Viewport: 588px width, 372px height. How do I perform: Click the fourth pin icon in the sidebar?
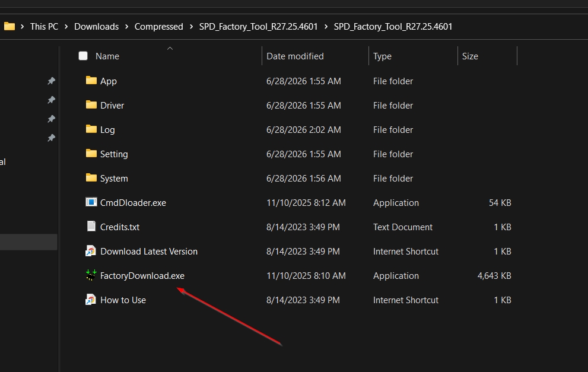point(52,138)
